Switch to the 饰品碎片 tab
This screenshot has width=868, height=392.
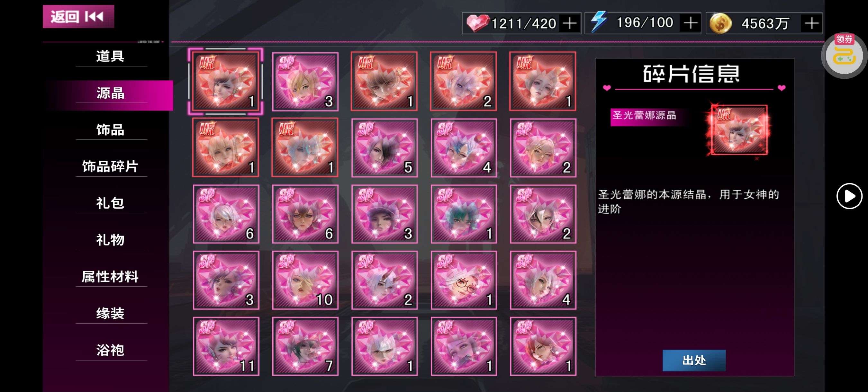[111, 166]
